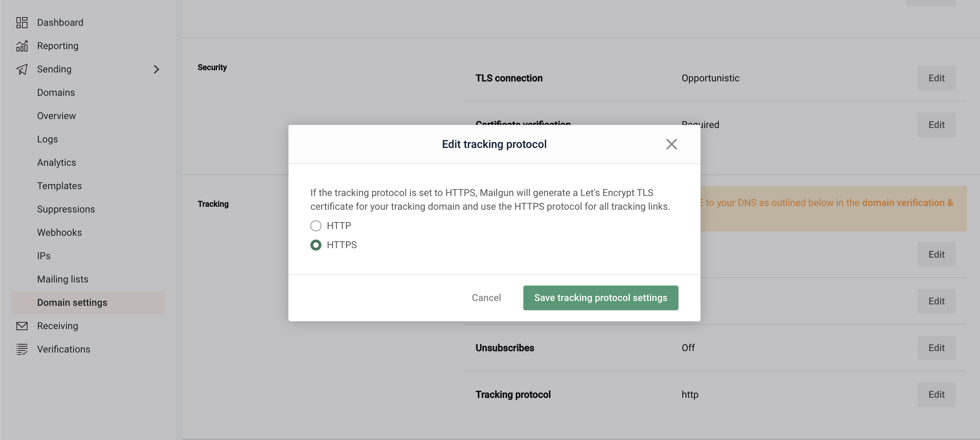
Task: Go to the Templates page
Action: click(59, 186)
